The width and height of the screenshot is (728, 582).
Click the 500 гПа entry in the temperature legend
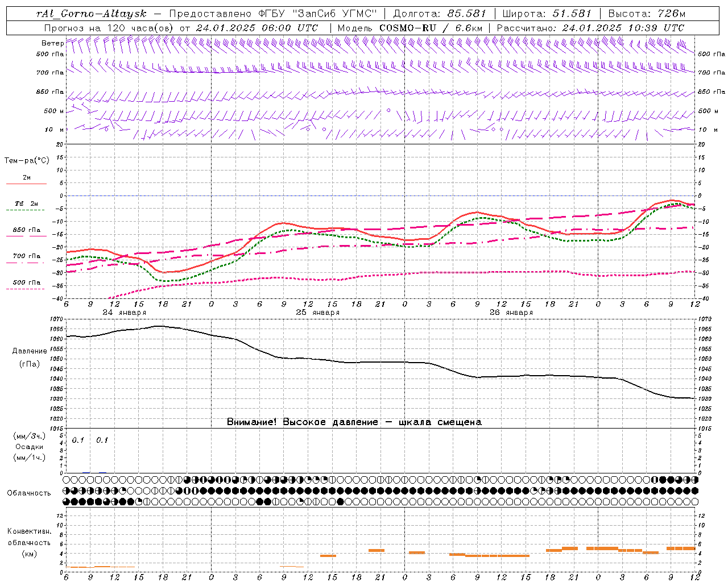(27, 282)
